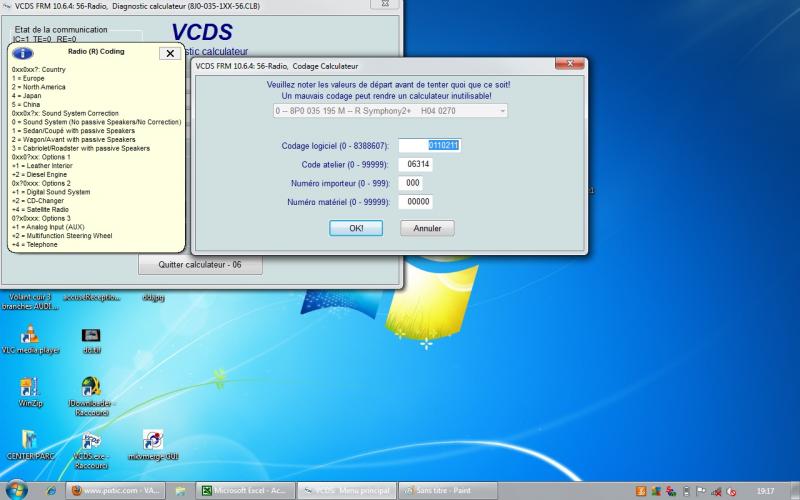Click the Code atelier field showing 06314
Viewport: 800px width, 500px height.
click(416, 164)
